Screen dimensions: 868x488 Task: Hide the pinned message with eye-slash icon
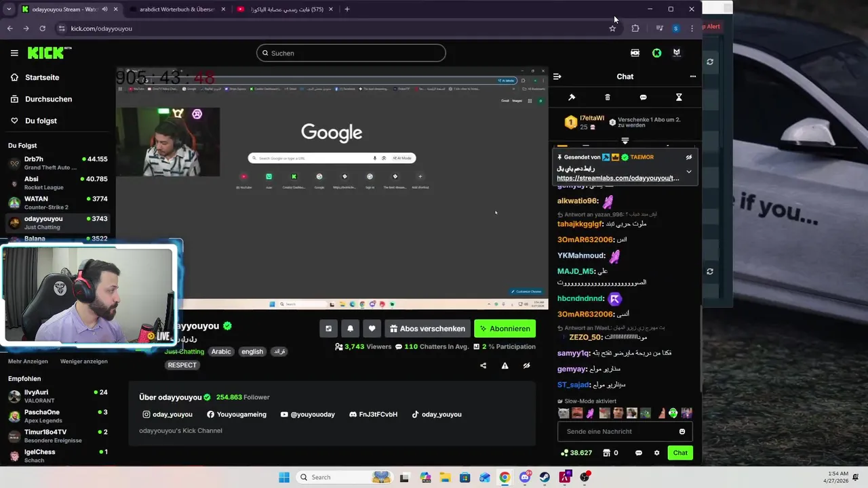(689, 157)
